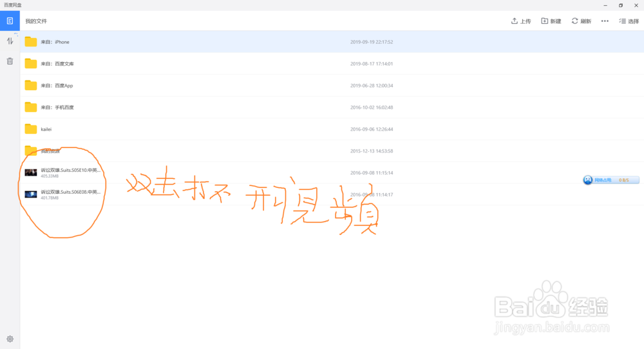Viewport: 644px width, 349px height.
Task: Click date 2016-09-06 12:26:44
Action: click(372, 129)
